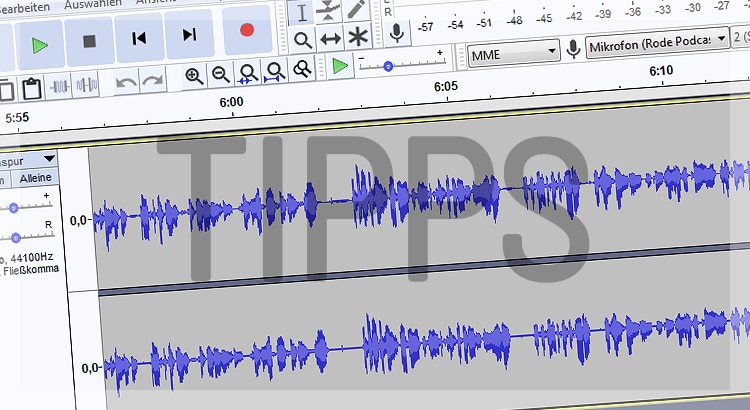Toggle Solo with the Alleine button
Viewport: 750px width, 410px height.
pyautogui.click(x=35, y=179)
